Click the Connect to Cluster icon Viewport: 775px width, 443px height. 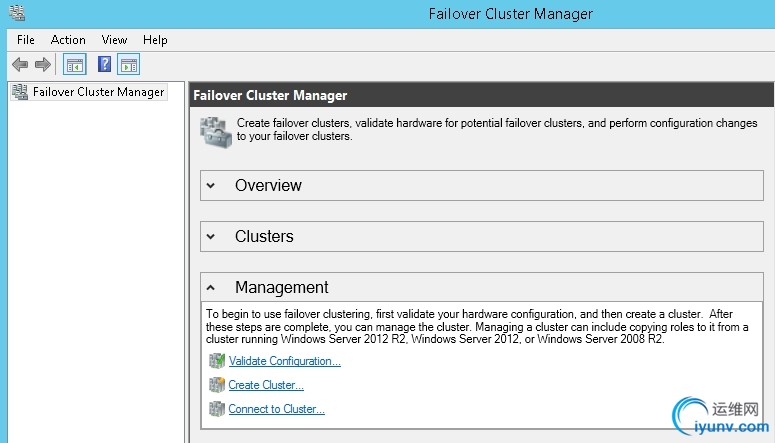[x=216, y=409]
